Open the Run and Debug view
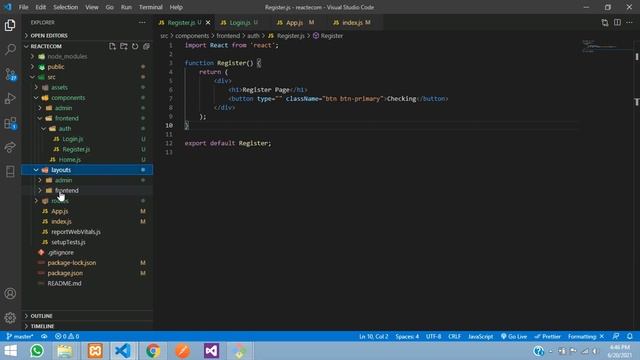This screenshot has width=640, height=360. click(10, 98)
